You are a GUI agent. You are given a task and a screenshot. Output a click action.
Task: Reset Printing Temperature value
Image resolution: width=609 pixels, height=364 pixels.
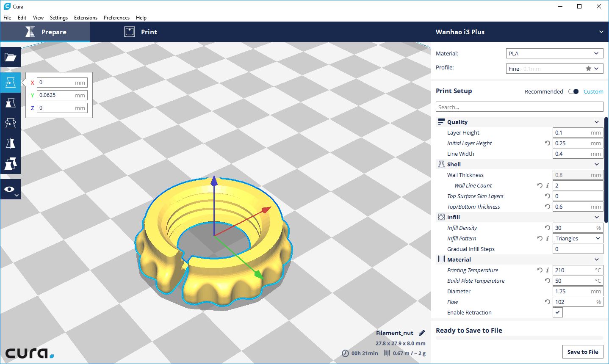(540, 270)
